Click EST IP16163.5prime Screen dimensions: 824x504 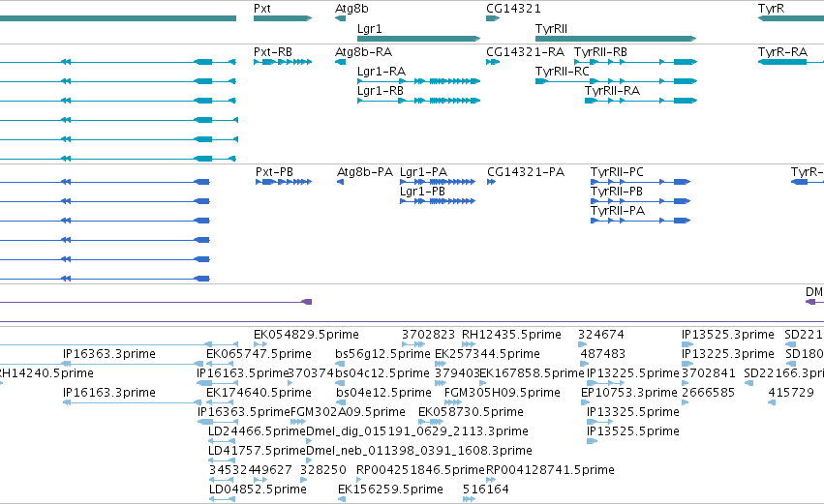[x=243, y=373]
